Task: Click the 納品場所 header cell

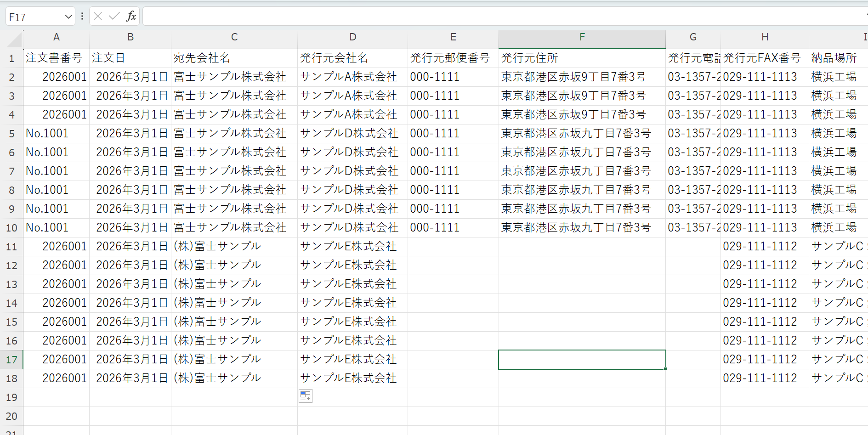Action: (x=838, y=58)
